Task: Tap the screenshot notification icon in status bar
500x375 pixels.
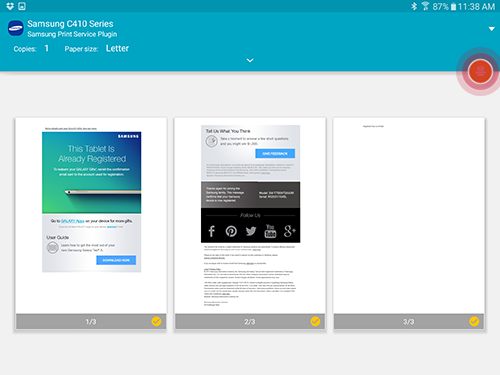Action: point(22,6)
